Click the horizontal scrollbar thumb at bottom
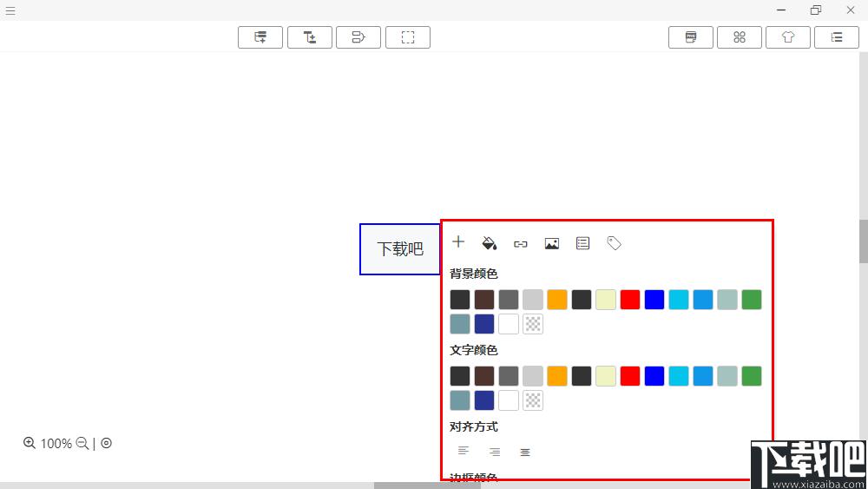Viewport: 868px width, 489px height. [x=426, y=486]
